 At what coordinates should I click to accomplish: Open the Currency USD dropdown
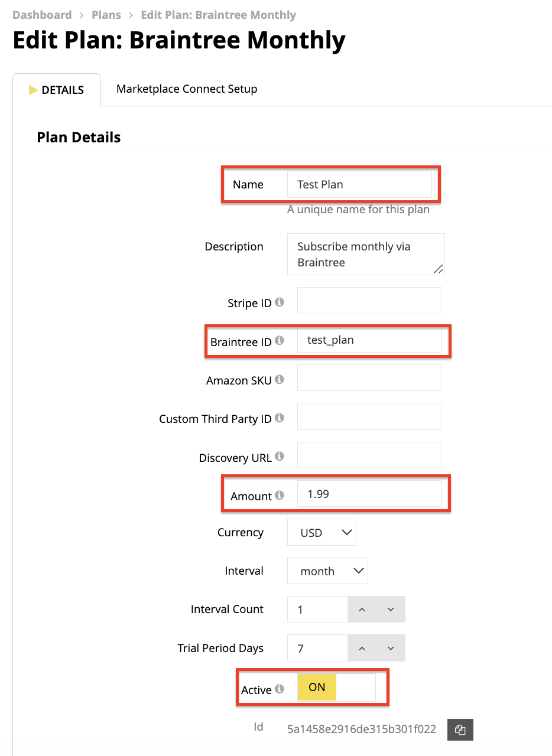(x=322, y=532)
